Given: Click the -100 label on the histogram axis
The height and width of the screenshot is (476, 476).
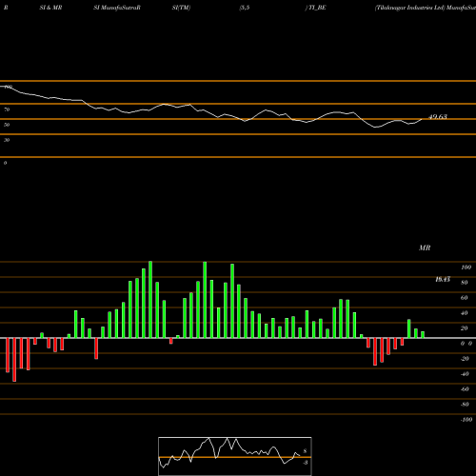Looking at the screenshot, I should (x=466, y=420).
